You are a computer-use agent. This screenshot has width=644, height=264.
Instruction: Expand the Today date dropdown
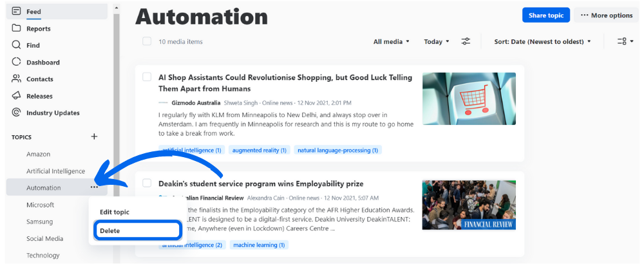(x=437, y=41)
